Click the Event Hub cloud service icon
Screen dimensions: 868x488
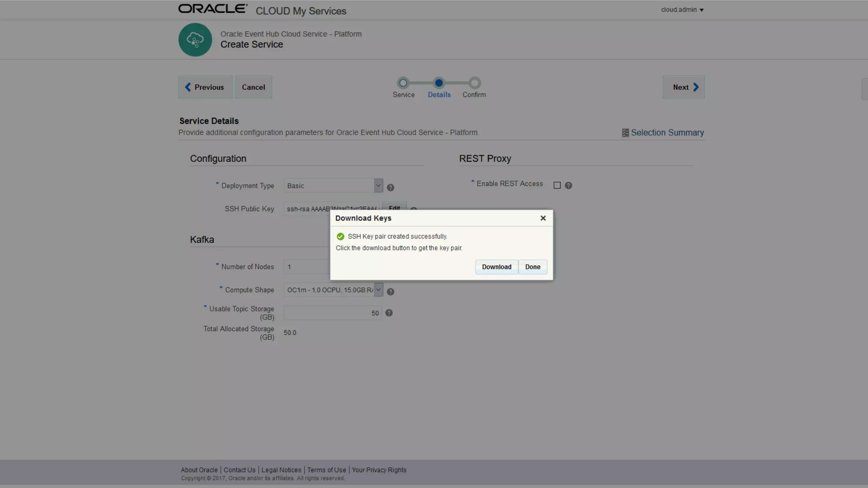click(x=195, y=40)
